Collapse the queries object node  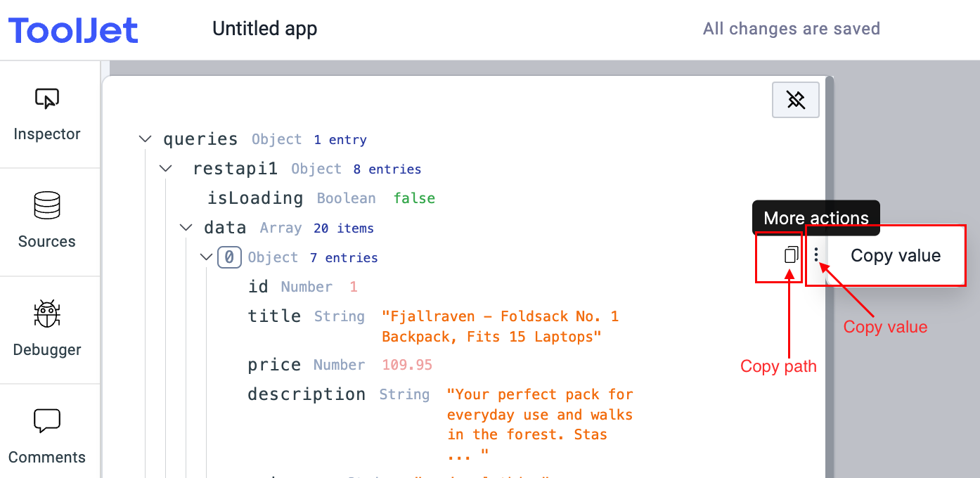point(146,139)
